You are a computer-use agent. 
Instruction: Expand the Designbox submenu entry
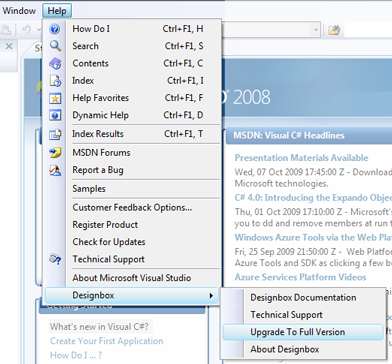click(x=132, y=295)
